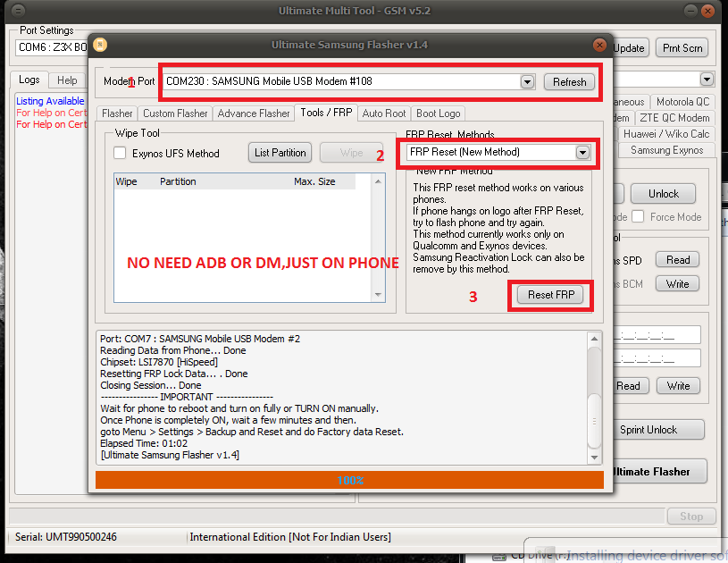Click the lower Read button above Sprint Unlock
The height and width of the screenshot is (563, 728).
point(629,385)
